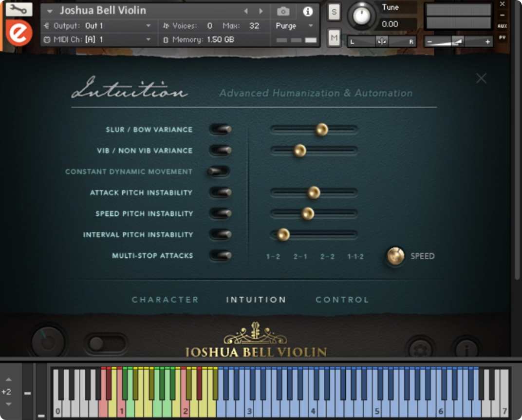Select the 2-2 multi-stop mode
The image size is (522, 420).
(327, 256)
